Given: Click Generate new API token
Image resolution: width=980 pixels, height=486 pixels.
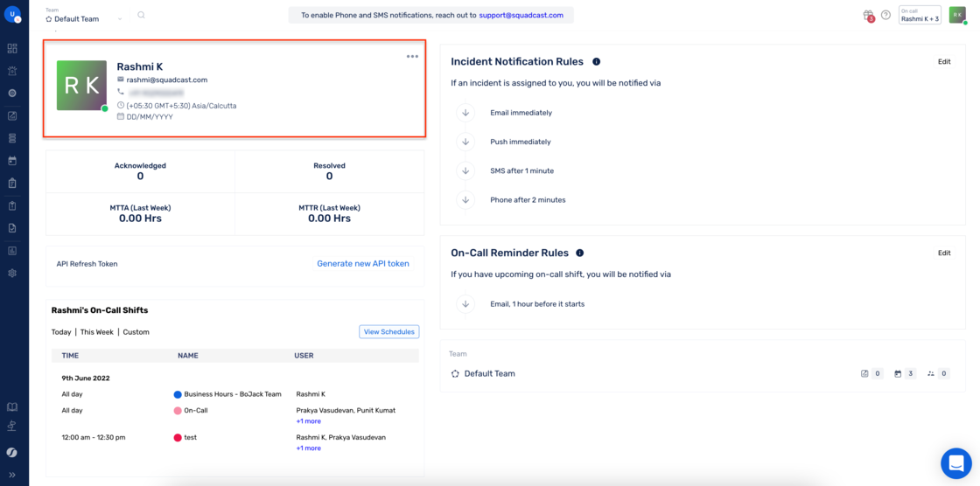Looking at the screenshot, I should 363,264.
